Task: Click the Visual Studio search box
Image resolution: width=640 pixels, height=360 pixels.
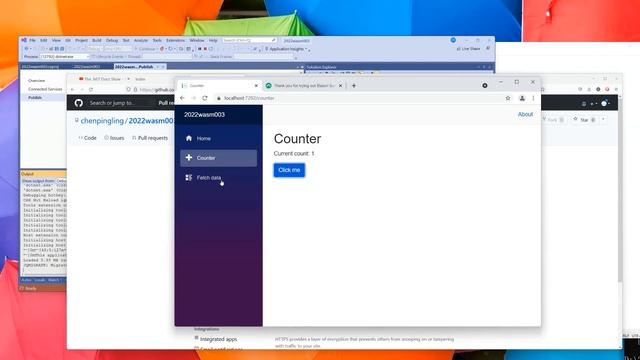Action: (249, 40)
